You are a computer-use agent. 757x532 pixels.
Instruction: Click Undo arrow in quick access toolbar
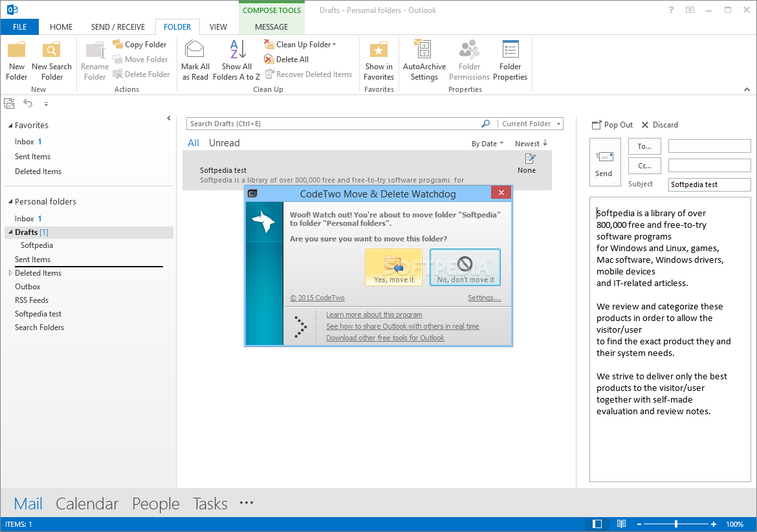click(28, 104)
